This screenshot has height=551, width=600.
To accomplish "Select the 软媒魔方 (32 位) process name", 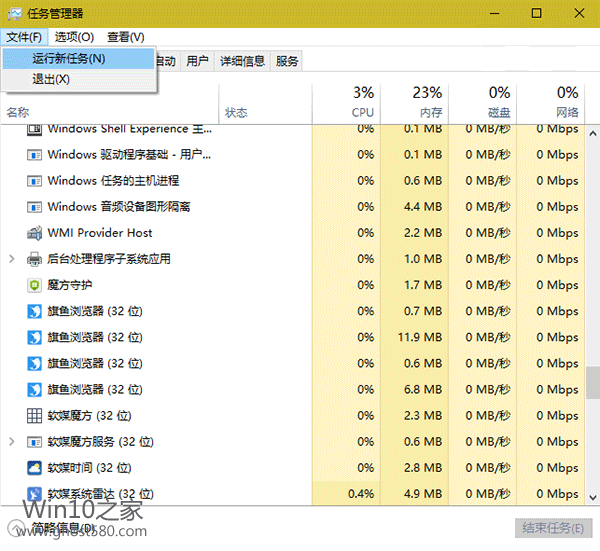I will tap(89, 416).
